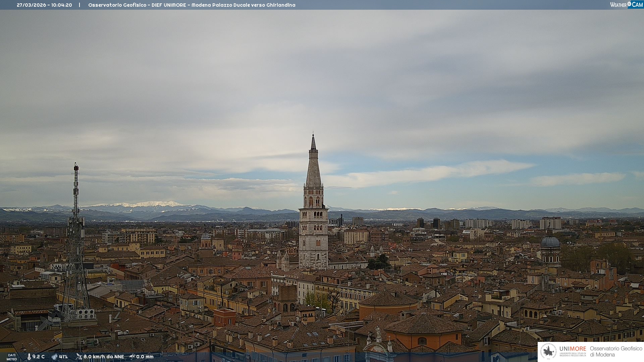Click the WeatherCam camera lens icon
The width and height of the screenshot is (644, 362).
coord(629,4)
